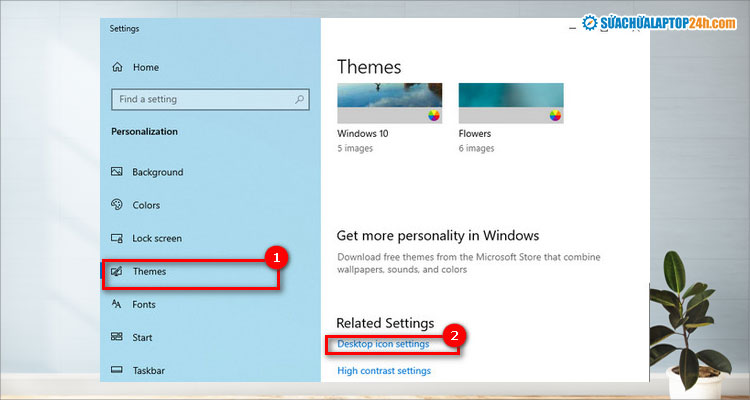Click the '5 images' label

(x=355, y=148)
